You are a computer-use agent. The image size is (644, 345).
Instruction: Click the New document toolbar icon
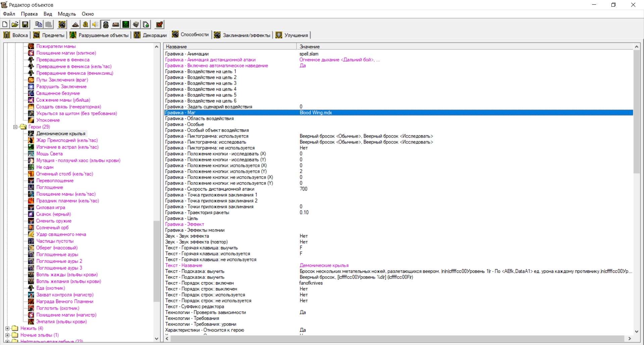coord(5,24)
